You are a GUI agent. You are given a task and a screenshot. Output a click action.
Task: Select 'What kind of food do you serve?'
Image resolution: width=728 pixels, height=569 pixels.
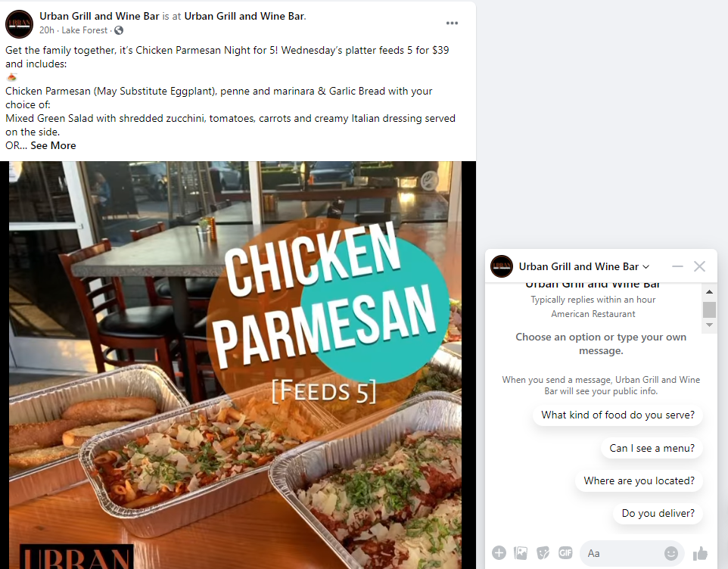[x=618, y=415]
